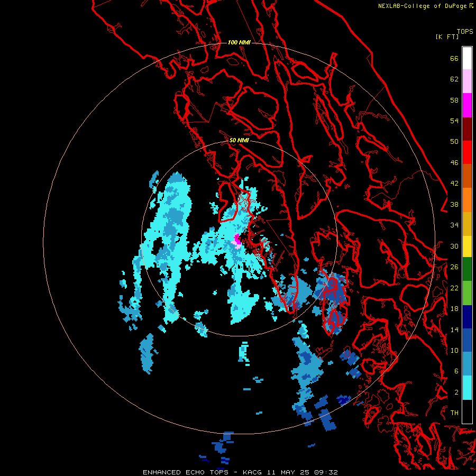Click the legend value 50
This screenshot has width=476, height=476.
454,141
